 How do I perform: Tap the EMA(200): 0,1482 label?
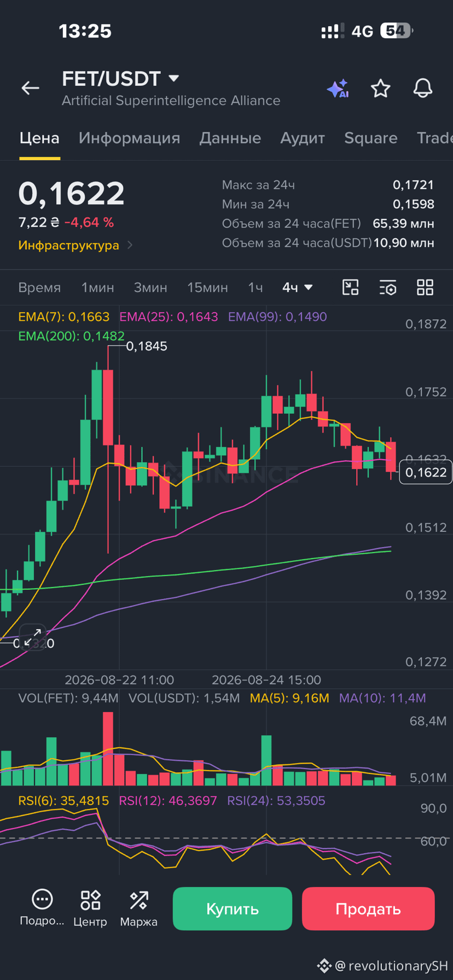[x=71, y=336]
